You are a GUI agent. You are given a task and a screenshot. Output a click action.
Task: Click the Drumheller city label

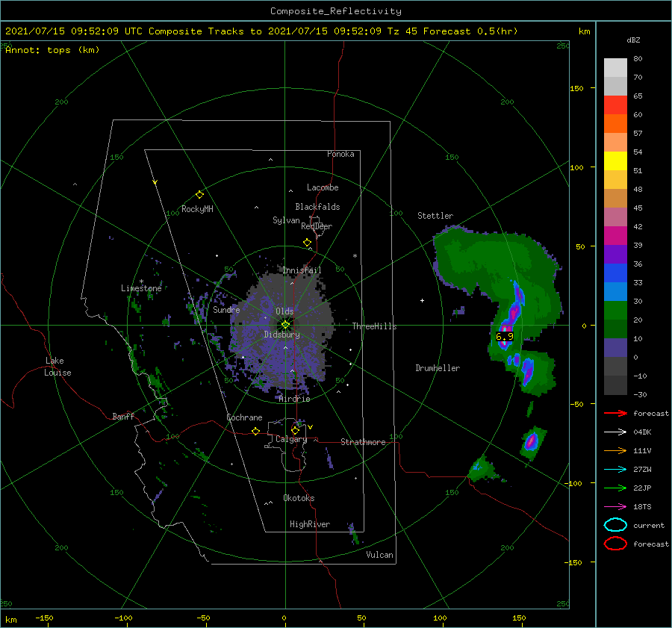tap(437, 368)
